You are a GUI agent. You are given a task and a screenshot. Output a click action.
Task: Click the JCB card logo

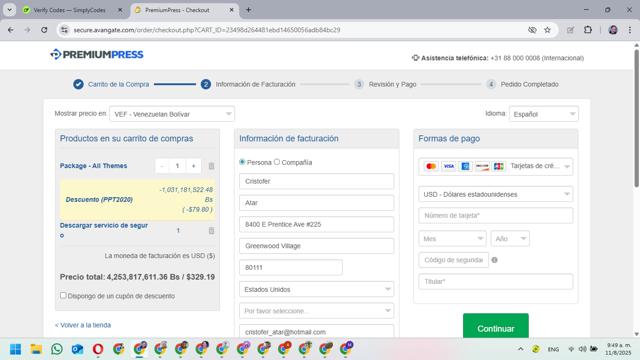pyautogui.click(x=498, y=166)
